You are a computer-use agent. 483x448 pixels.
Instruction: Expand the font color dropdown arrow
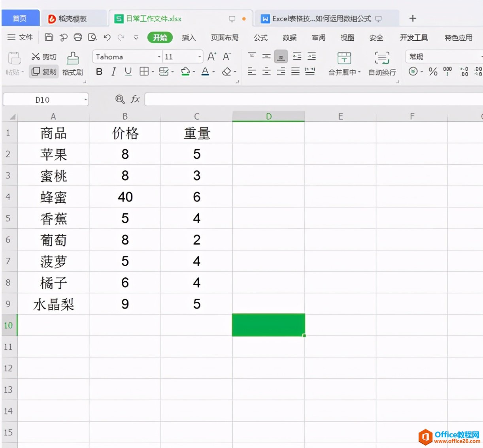[214, 72]
